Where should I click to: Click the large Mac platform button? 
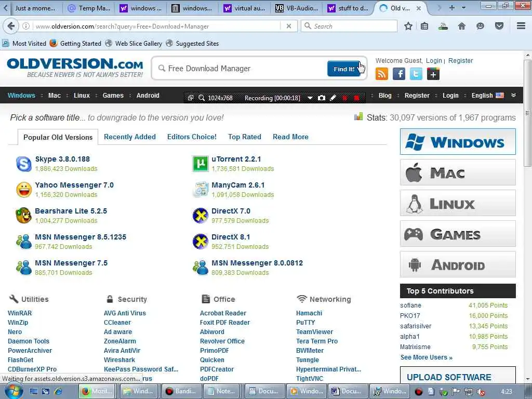click(458, 172)
